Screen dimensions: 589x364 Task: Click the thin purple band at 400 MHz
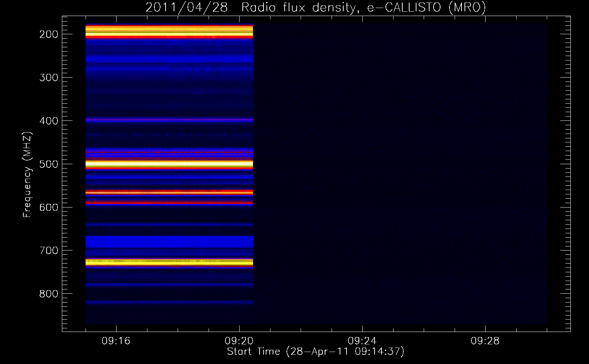[x=169, y=119]
